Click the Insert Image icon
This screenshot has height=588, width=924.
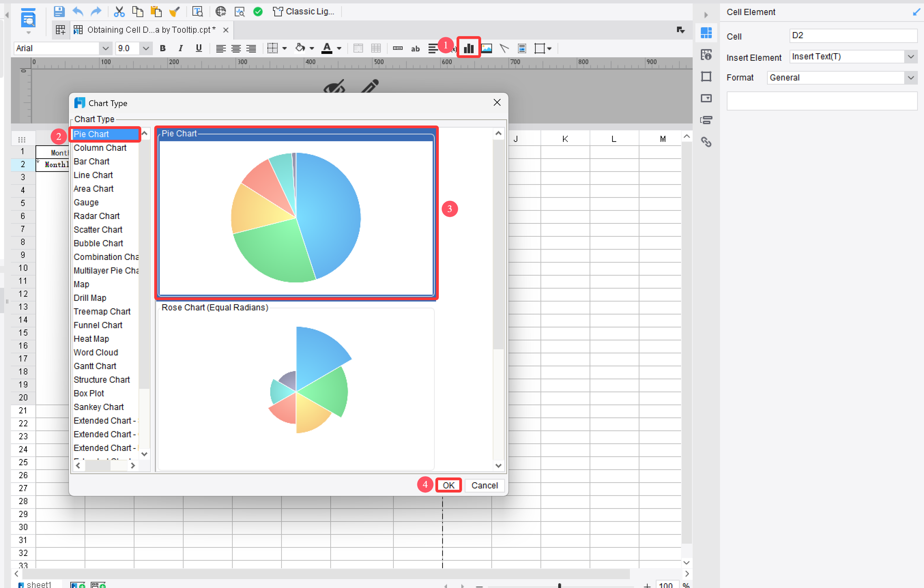coord(487,48)
